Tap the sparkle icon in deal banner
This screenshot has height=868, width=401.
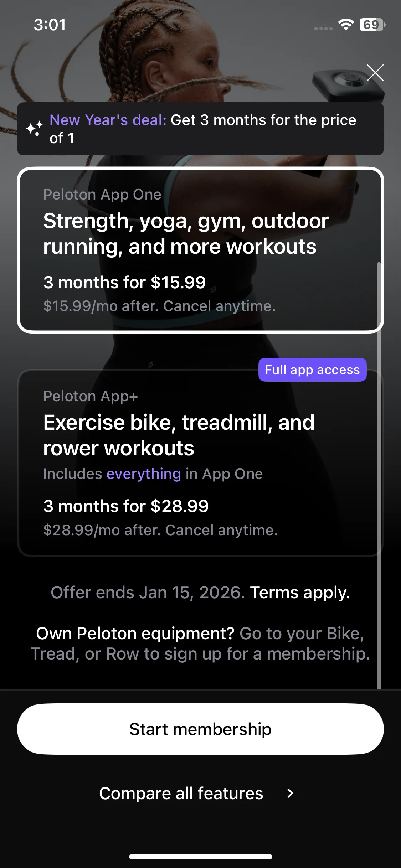click(x=34, y=129)
